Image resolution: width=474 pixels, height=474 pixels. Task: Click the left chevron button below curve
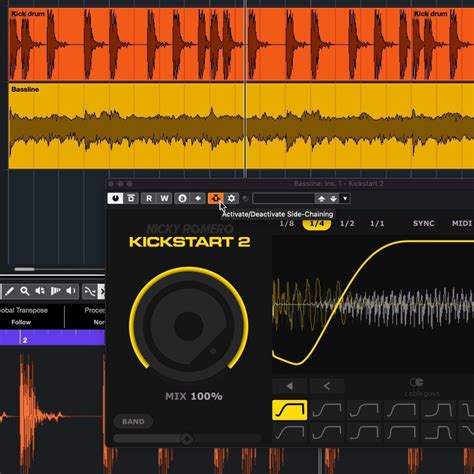tap(327, 386)
